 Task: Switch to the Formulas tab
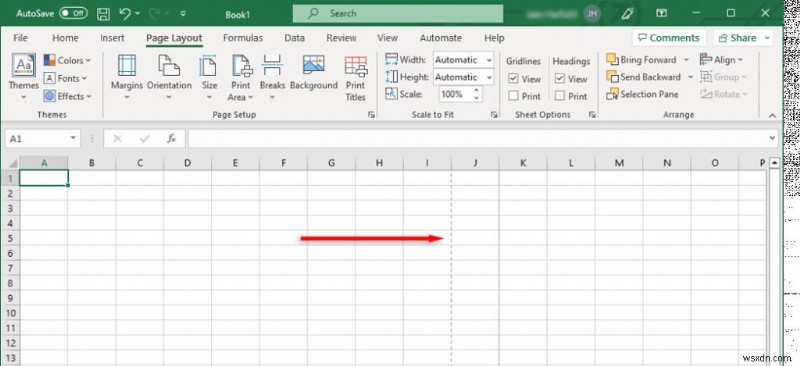coord(243,38)
